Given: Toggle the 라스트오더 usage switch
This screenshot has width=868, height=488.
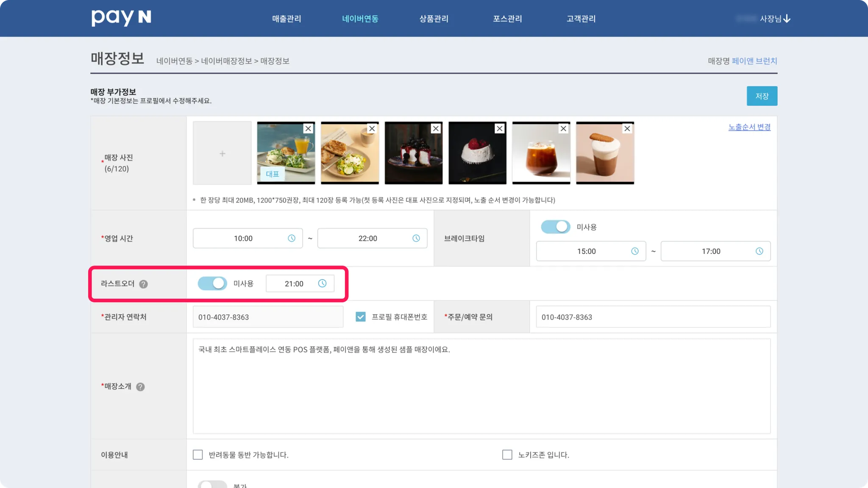Looking at the screenshot, I should click(212, 283).
